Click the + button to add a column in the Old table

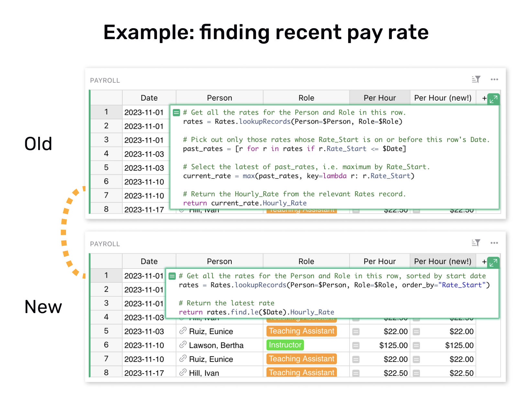click(x=484, y=99)
